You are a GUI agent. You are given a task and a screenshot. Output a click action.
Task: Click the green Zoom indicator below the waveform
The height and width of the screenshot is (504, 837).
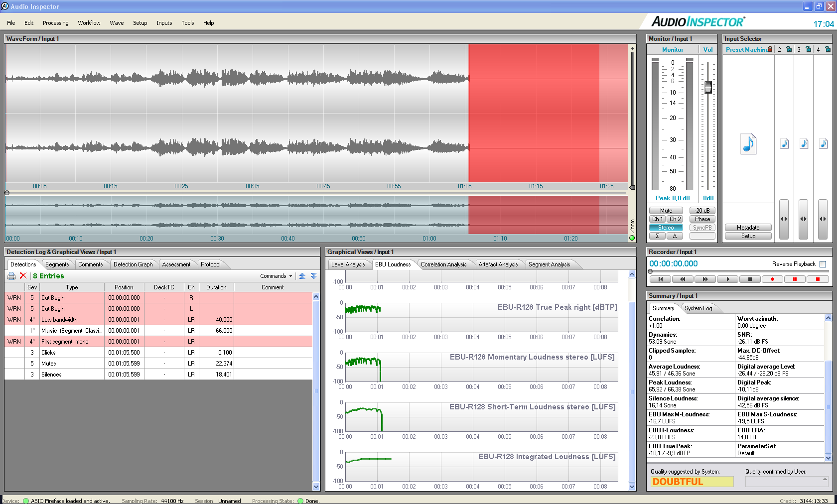click(x=632, y=238)
